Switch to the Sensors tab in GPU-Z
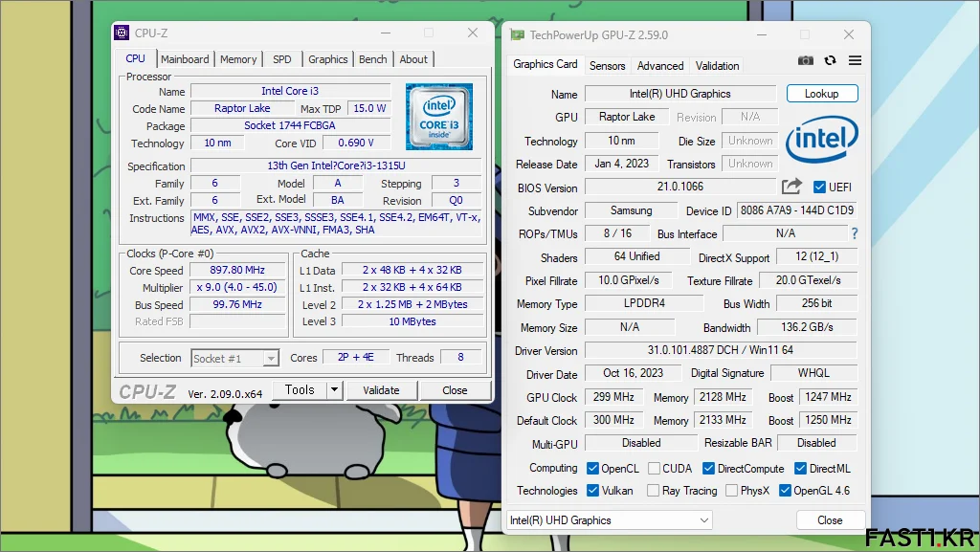The width and height of the screenshot is (980, 552). (x=607, y=66)
